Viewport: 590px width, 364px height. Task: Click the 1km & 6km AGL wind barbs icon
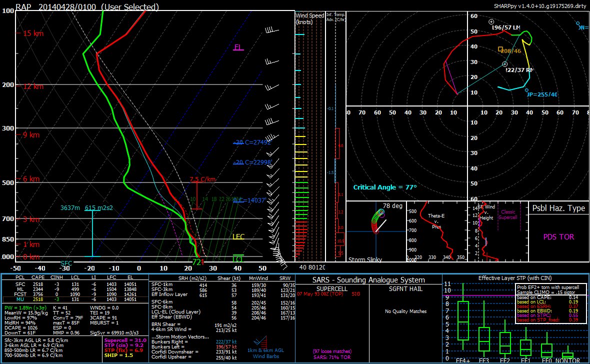point(260,342)
